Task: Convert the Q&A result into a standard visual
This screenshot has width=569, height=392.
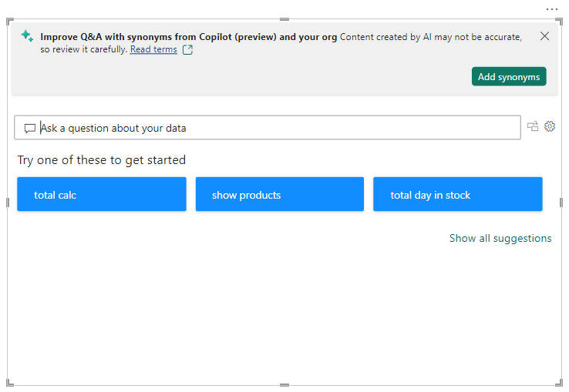Action: (533, 126)
